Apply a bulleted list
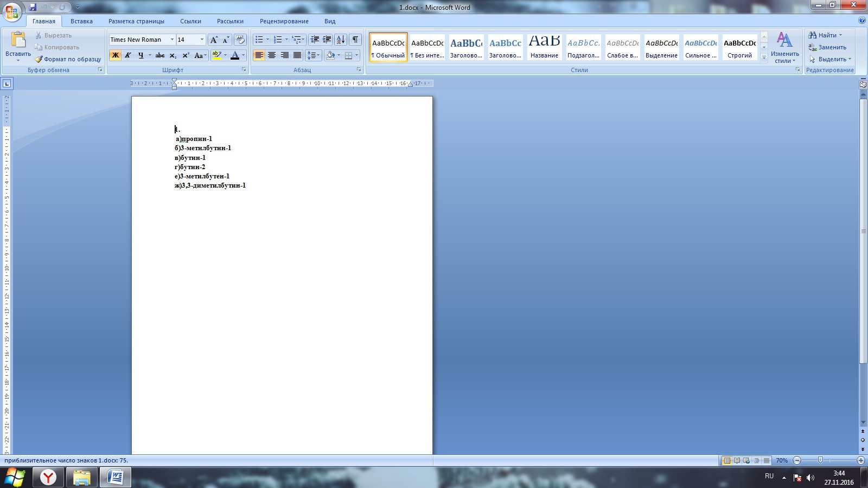868x488 pixels. 259,40
